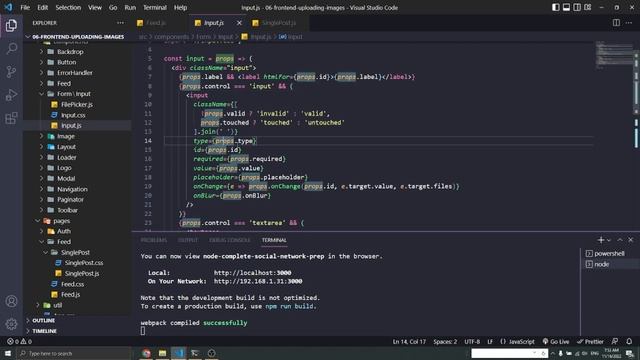The image size is (640, 360).
Task: Close the terminal panel
Action: pyautogui.click(x=631, y=240)
